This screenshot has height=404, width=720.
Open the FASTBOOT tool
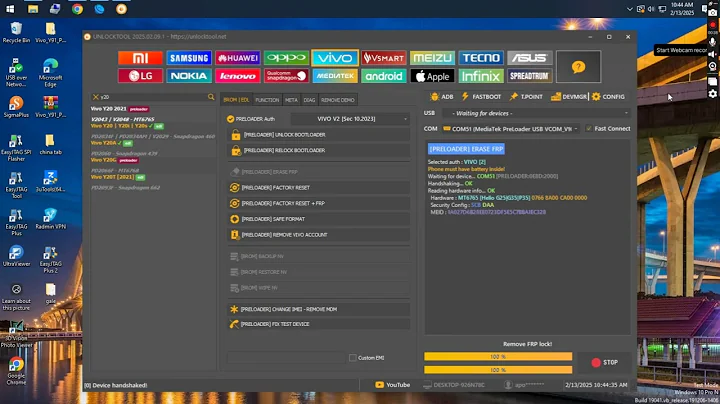click(x=481, y=97)
